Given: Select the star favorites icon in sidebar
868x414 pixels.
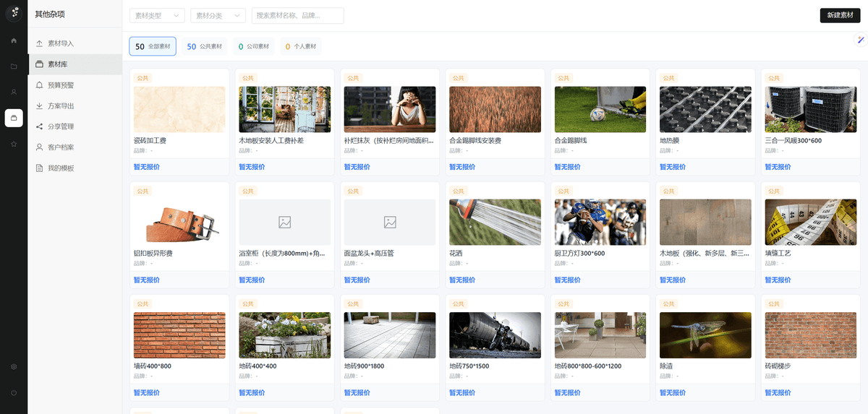Looking at the screenshot, I should (14, 144).
